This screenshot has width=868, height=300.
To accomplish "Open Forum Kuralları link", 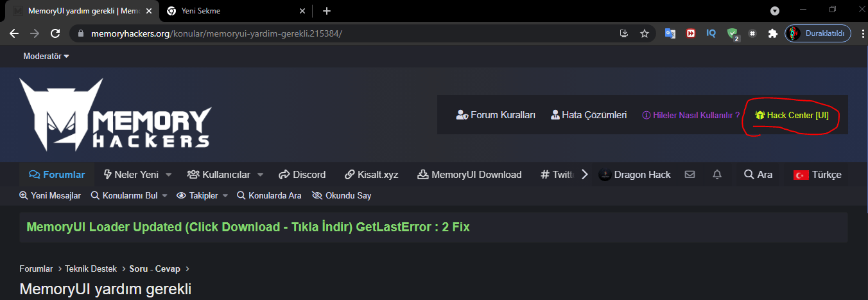I will coord(496,115).
